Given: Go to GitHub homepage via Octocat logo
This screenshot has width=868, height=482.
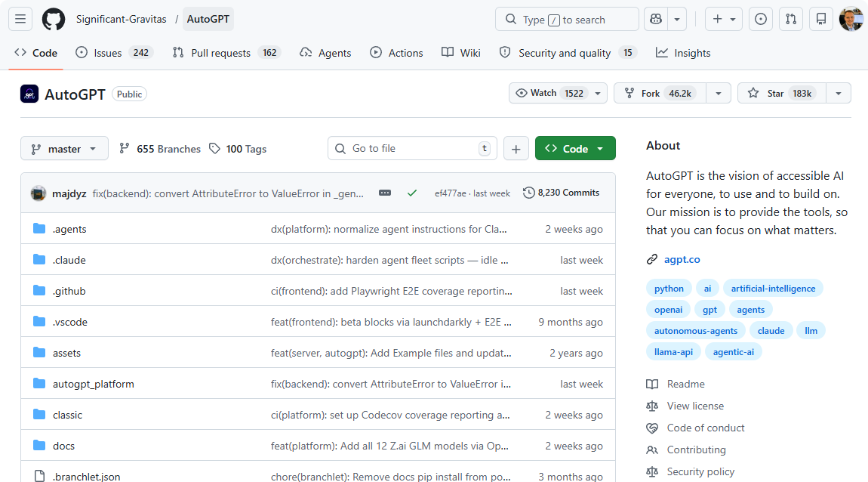Looking at the screenshot, I should click(54, 20).
